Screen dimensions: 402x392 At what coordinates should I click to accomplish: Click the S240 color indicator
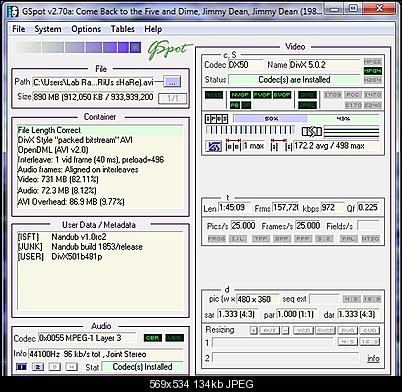[373, 105]
